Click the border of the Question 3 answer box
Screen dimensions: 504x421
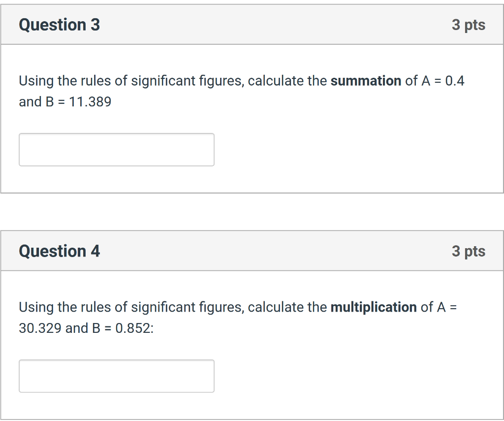(116, 133)
